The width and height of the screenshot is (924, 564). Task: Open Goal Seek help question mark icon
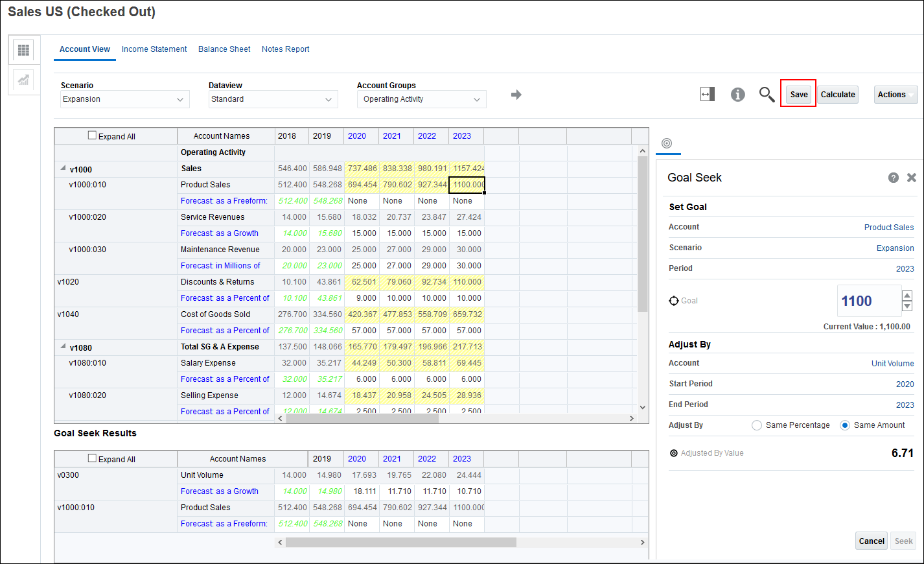tap(893, 178)
